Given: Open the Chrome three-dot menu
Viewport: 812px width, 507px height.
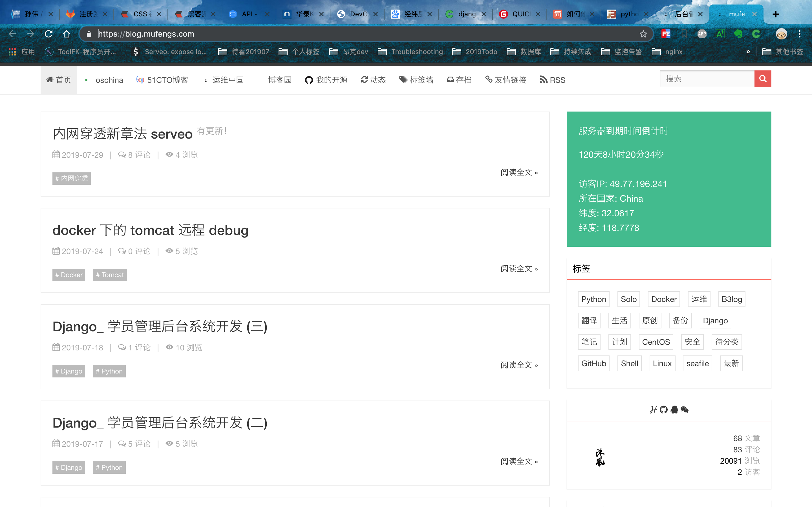Looking at the screenshot, I should 800,34.
